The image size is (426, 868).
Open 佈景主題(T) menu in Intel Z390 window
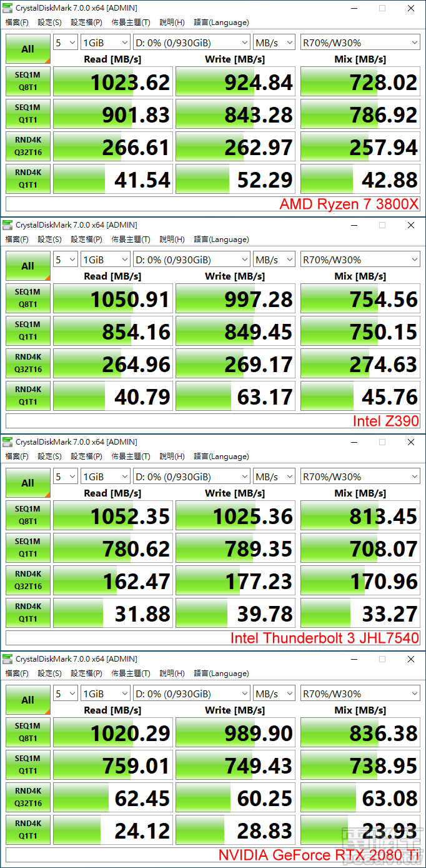point(131,240)
